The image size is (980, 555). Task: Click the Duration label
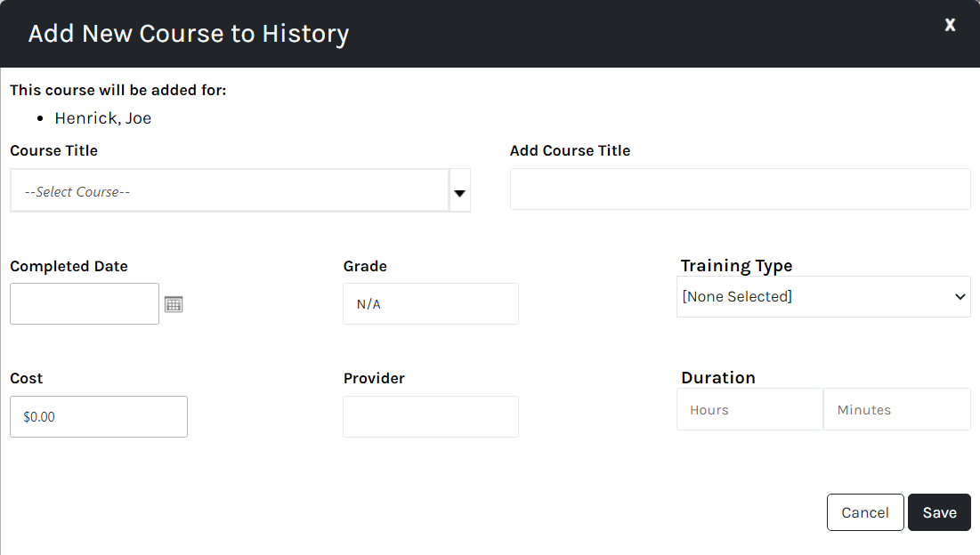pos(718,377)
